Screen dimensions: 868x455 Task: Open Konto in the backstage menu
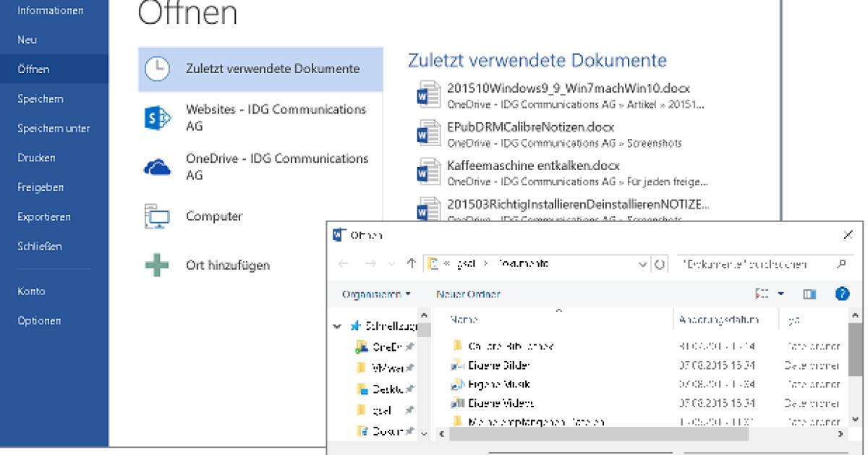coord(31,292)
